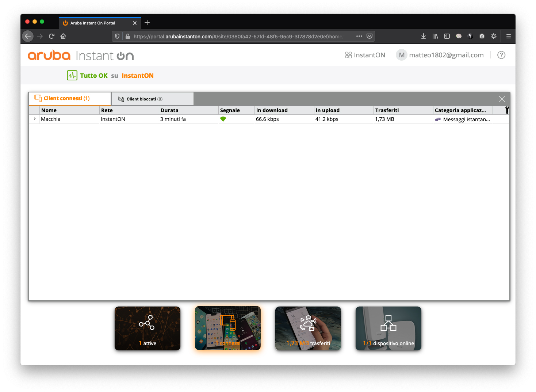Click the green health status icon

point(72,75)
